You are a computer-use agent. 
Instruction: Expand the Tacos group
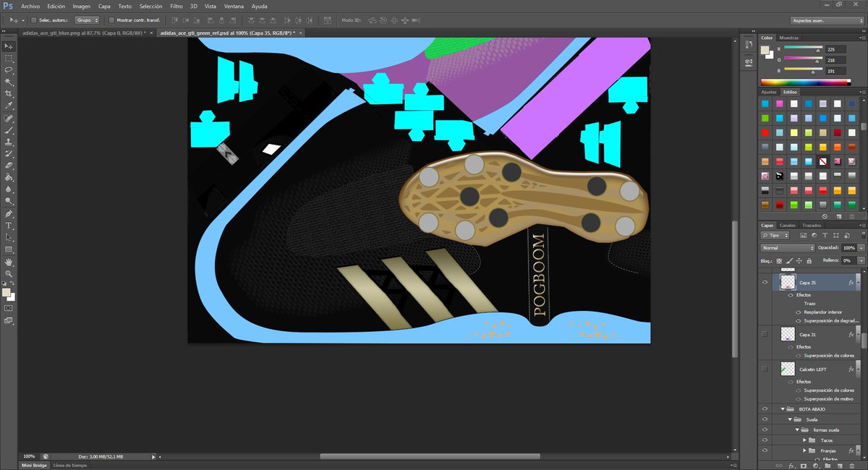pos(804,440)
